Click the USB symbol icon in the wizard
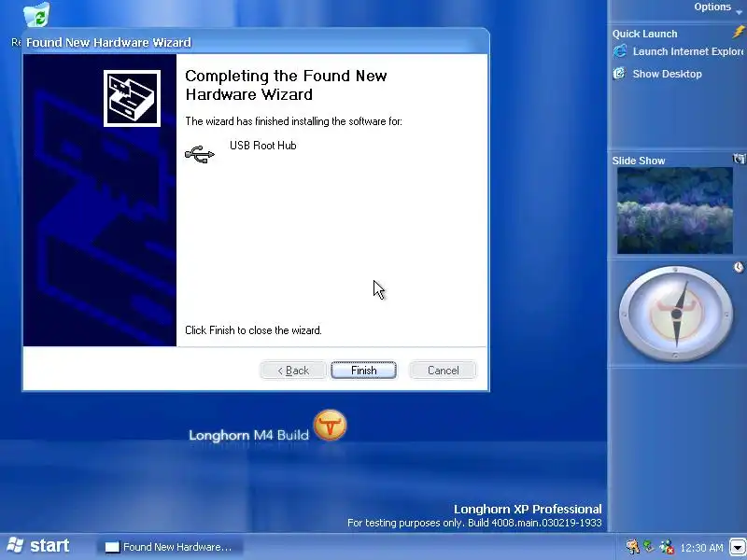 click(200, 154)
